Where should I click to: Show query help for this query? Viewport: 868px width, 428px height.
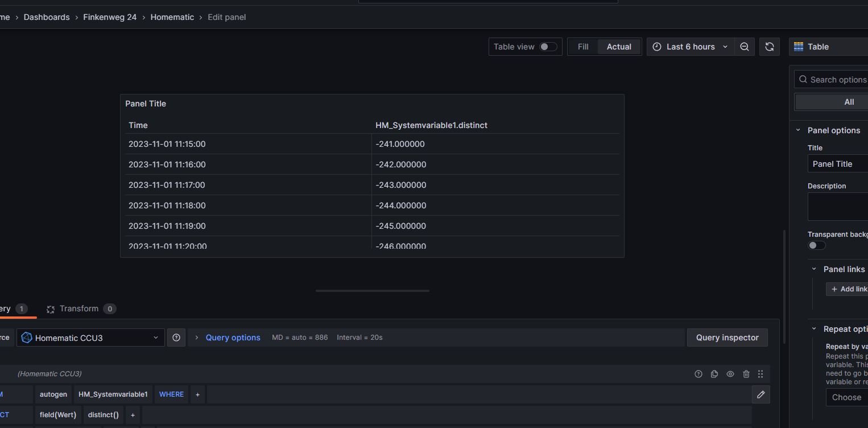(698, 374)
